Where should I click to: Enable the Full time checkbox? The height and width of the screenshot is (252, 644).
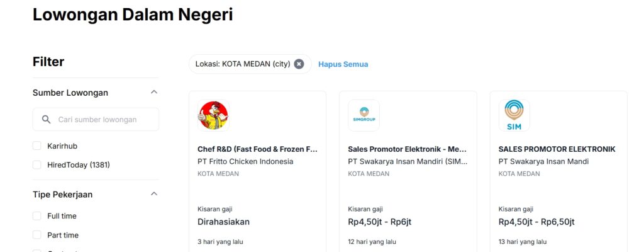pyautogui.click(x=37, y=215)
